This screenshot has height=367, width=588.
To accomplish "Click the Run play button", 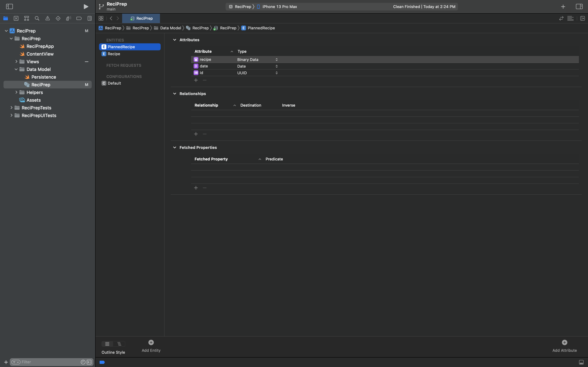I will pos(86,7).
